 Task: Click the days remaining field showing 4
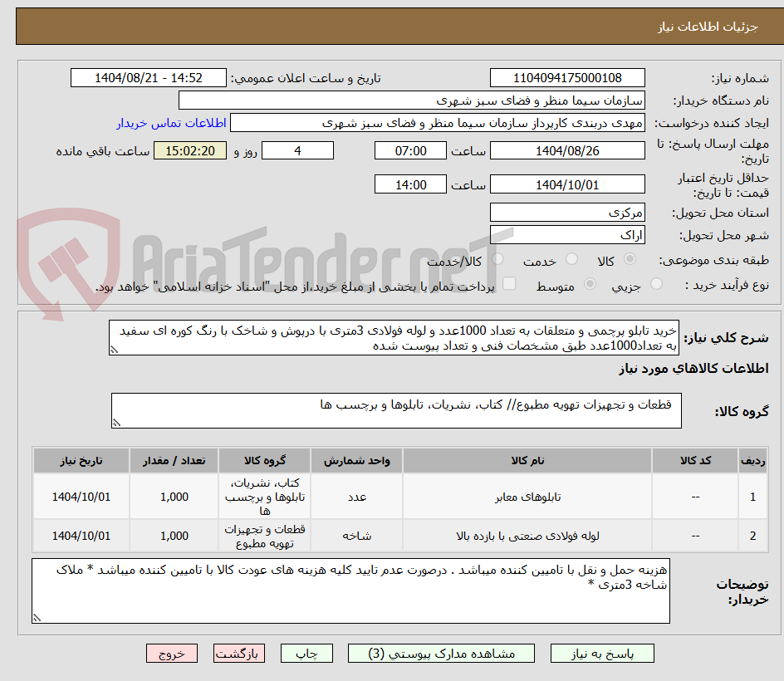click(297, 150)
